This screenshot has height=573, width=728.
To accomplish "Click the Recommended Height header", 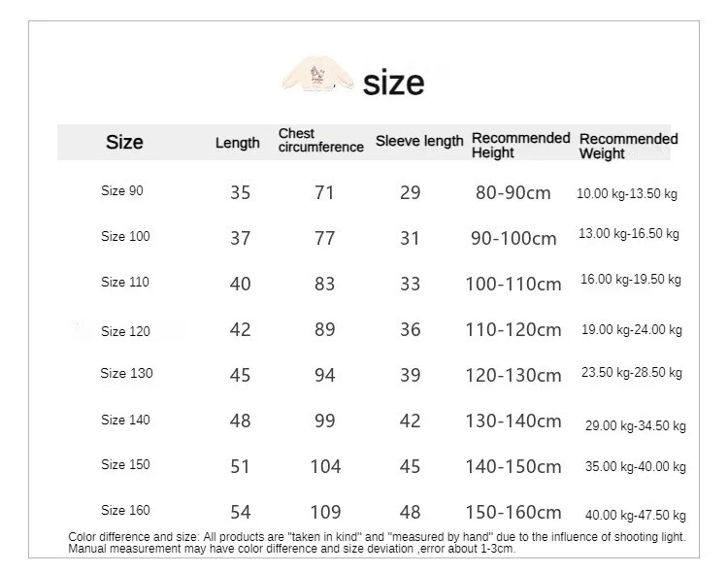I will (520, 145).
